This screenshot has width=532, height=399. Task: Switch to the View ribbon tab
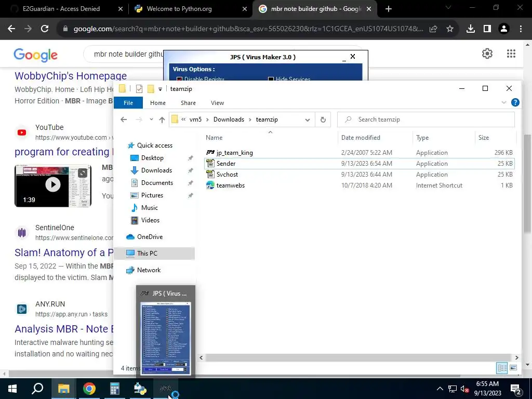click(x=217, y=103)
